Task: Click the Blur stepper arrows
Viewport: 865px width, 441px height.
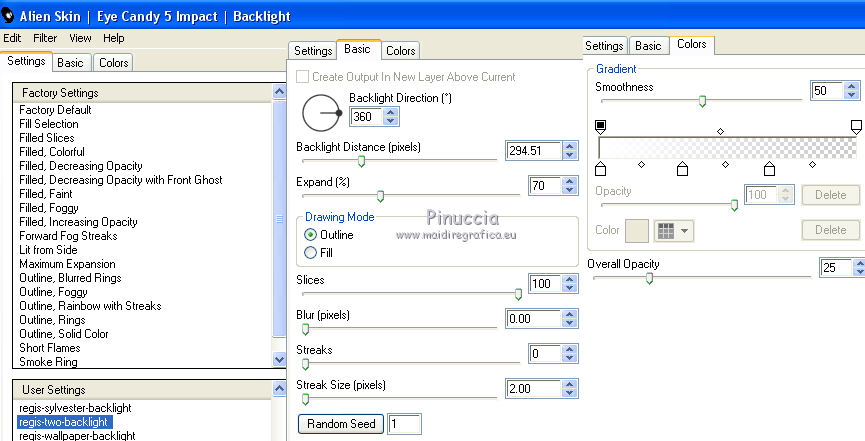Action: coord(570,318)
